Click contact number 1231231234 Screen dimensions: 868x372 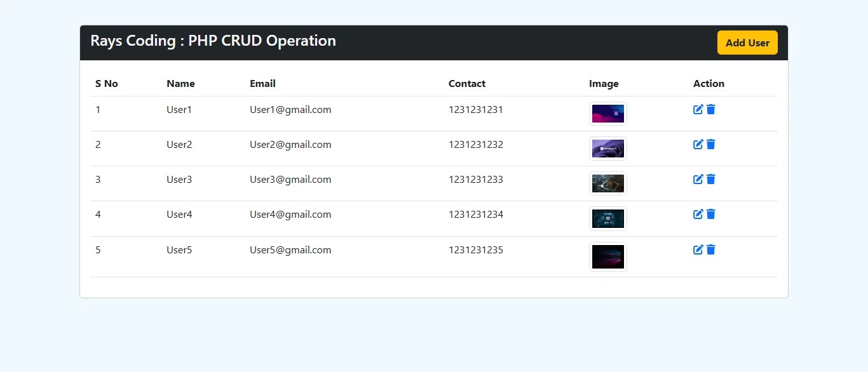(476, 214)
